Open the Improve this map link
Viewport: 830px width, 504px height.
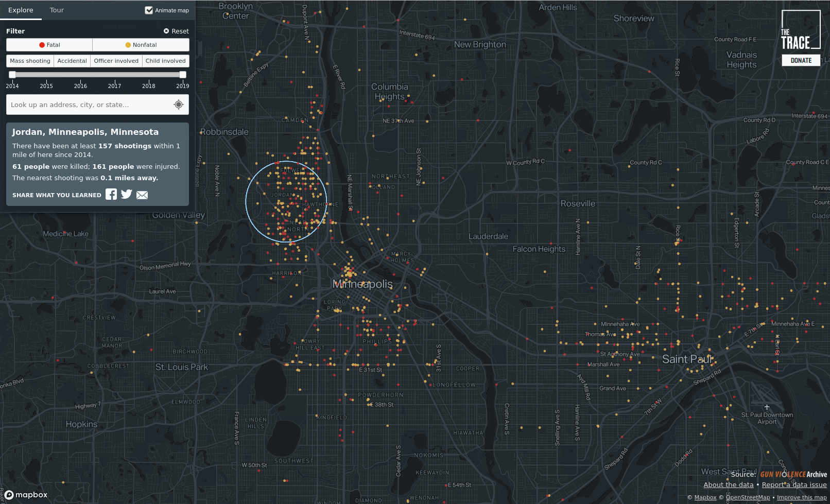click(x=802, y=497)
